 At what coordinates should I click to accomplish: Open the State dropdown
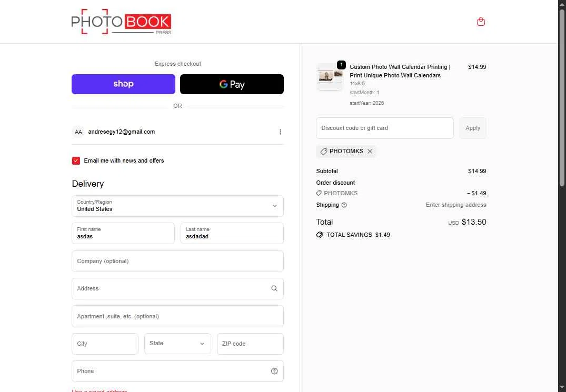(x=177, y=344)
